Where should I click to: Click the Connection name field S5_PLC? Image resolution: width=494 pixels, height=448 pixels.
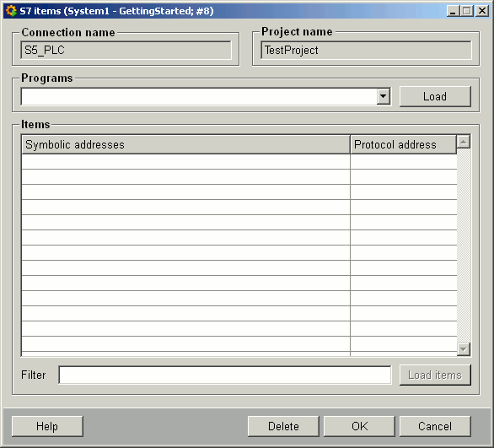[126, 50]
